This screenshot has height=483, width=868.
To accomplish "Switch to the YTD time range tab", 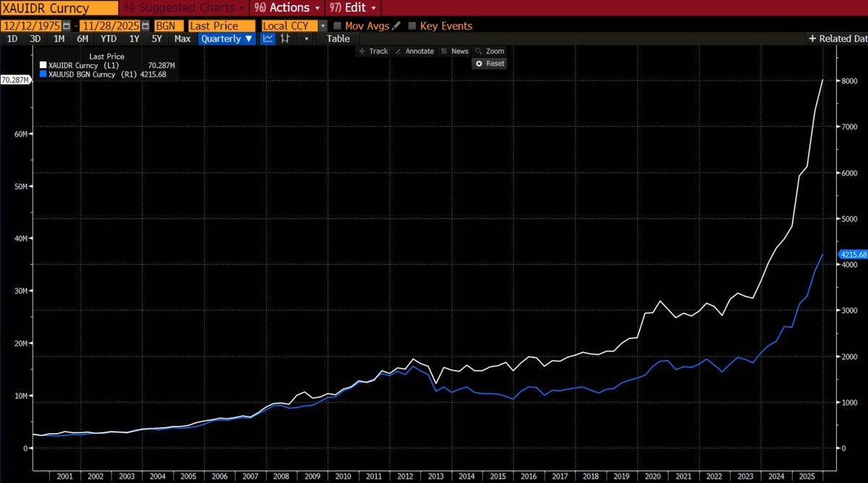I will pyautogui.click(x=108, y=38).
